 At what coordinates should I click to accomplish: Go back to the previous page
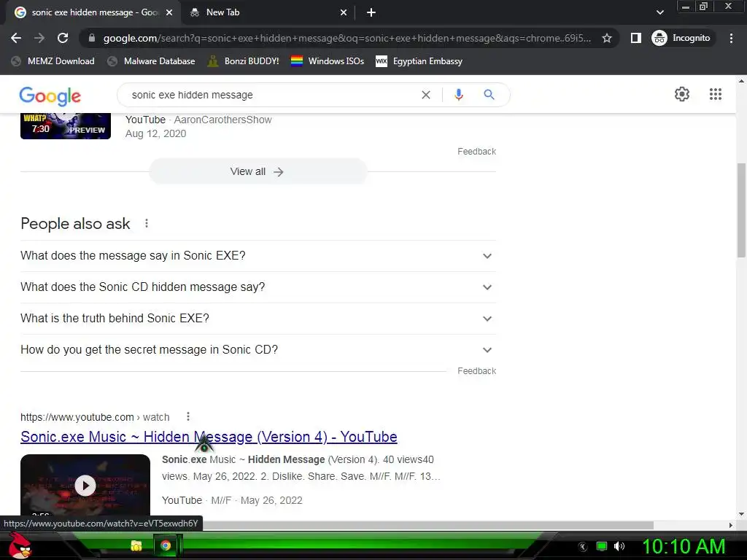coord(16,38)
